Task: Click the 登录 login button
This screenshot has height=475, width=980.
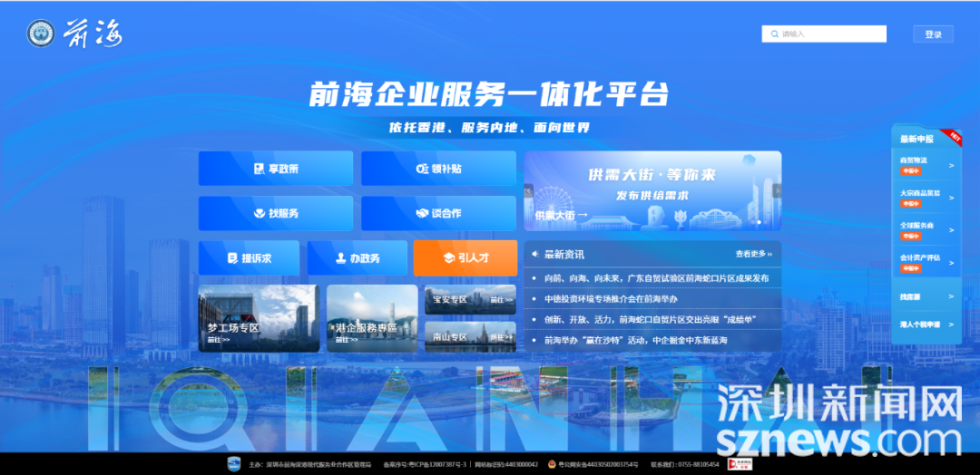Action: [x=933, y=34]
